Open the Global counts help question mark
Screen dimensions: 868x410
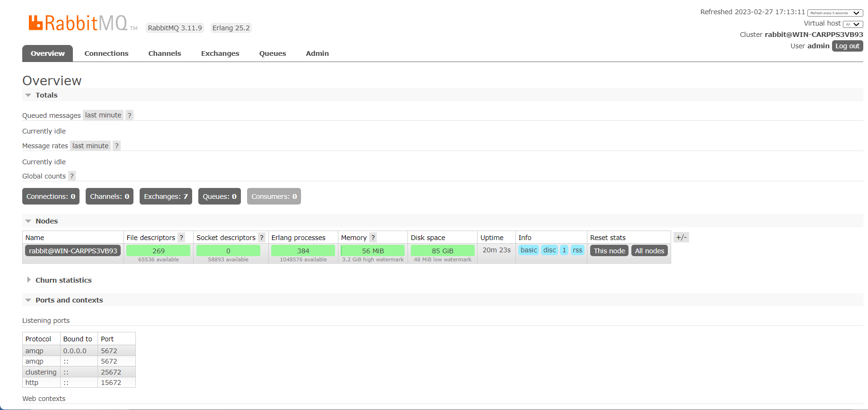(72, 176)
